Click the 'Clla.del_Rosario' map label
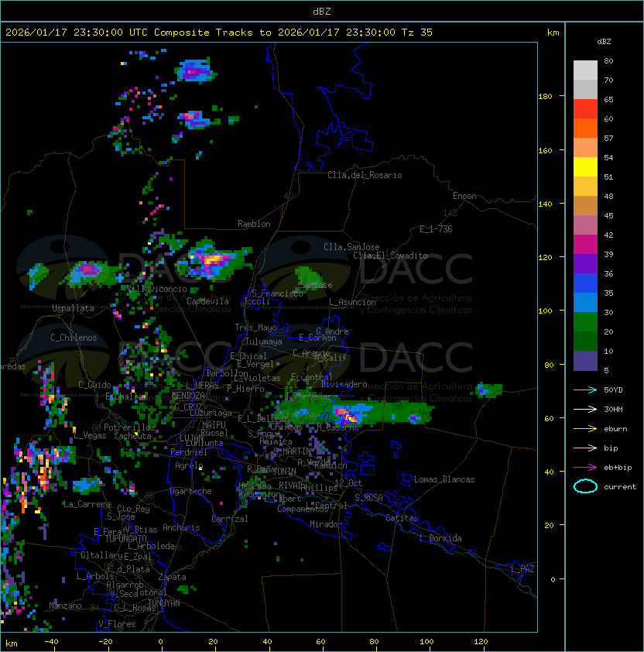644x652 pixels. (365, 175)
